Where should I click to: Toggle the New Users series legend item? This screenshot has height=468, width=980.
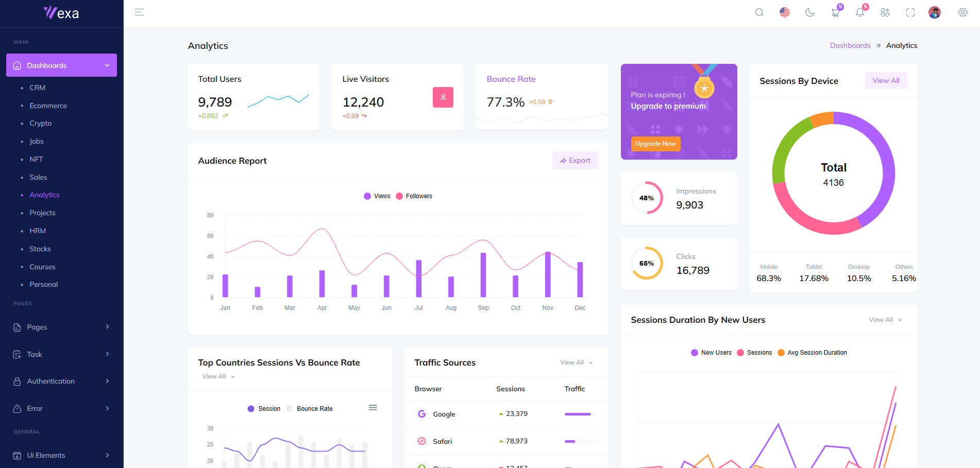tap(711, 353)
